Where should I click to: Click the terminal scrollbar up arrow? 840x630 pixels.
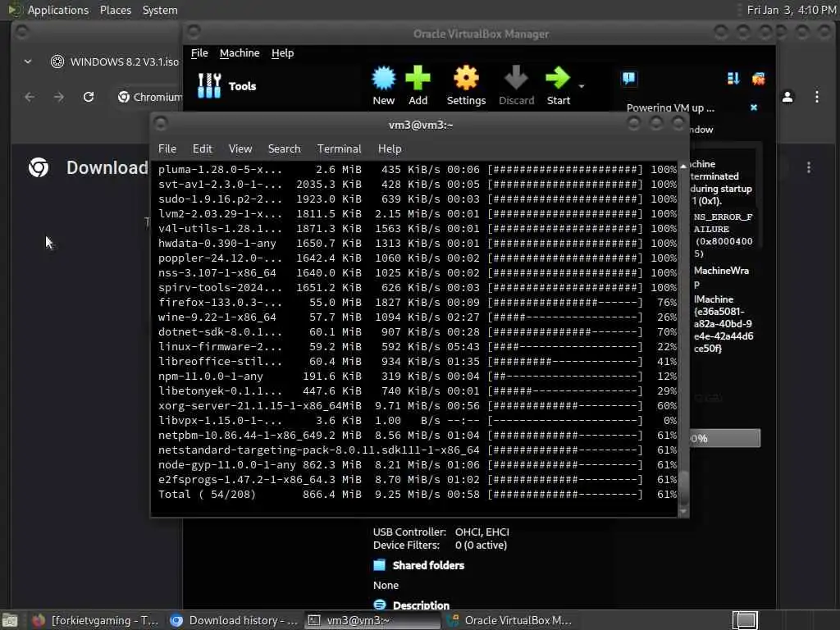[683, 167]
